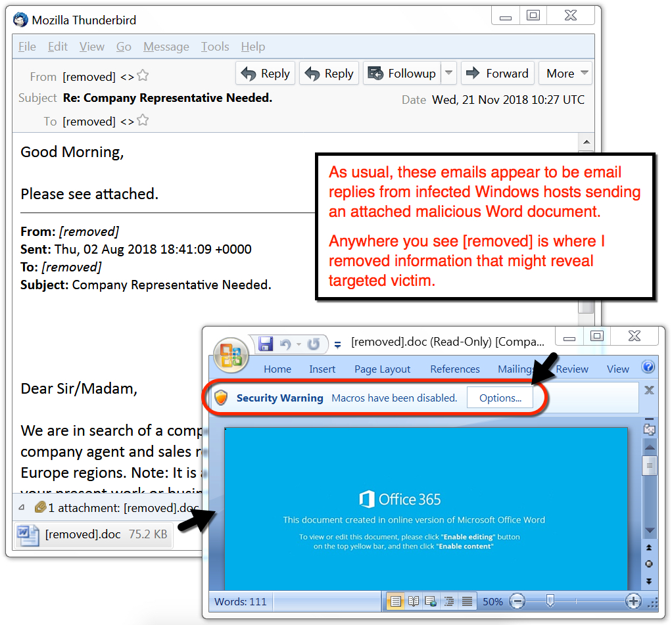The image size is (672, 625).
Task: Switch to Full Screen Reading view in Word
Action: pyautogui.click(x=414, y=601)
